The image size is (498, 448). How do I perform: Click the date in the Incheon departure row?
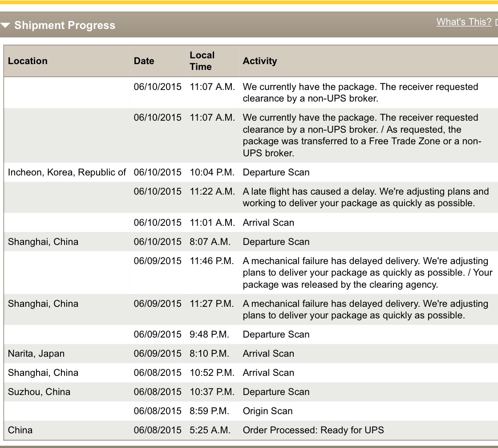pos(158,172)
